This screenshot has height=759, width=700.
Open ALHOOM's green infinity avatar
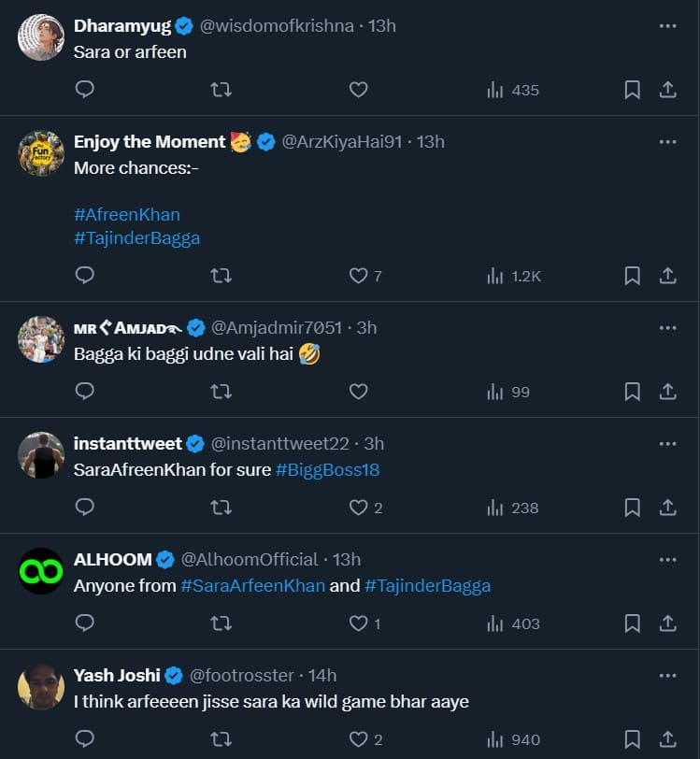coord(41,571)
